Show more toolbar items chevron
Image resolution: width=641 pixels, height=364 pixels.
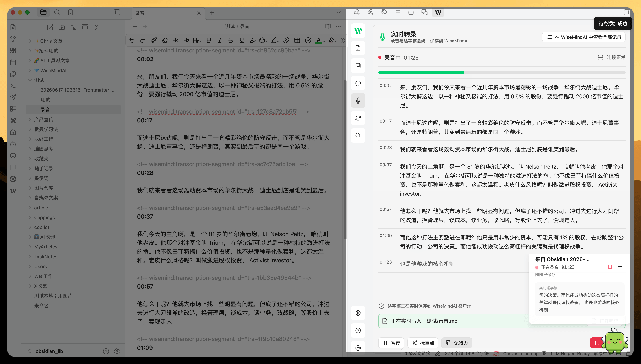tap(343, 40)
